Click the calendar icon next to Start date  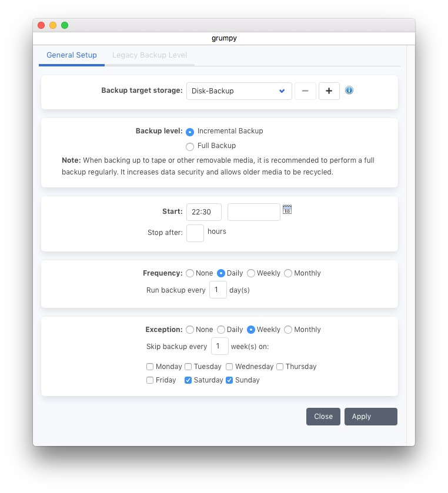click(x=287, y=210)
